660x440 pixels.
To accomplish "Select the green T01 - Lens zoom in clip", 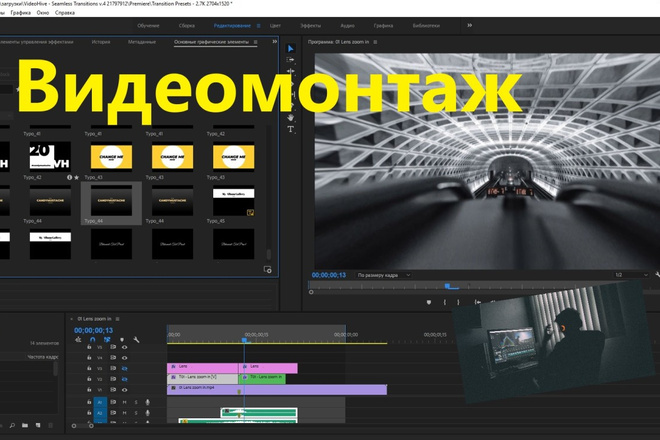I will (262, 379).
